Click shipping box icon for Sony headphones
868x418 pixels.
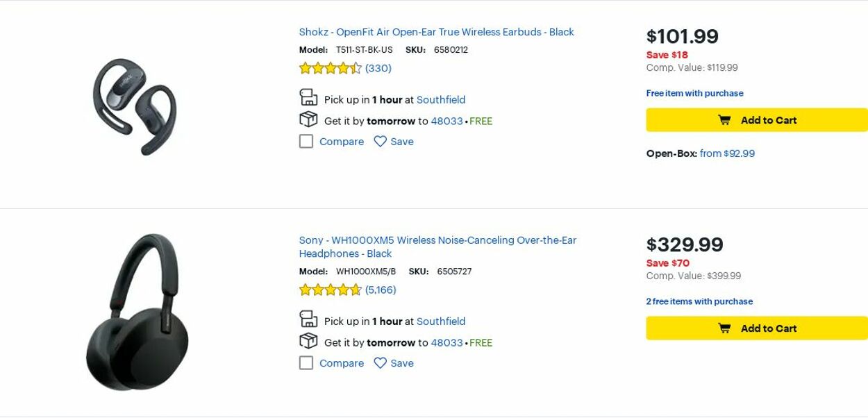308,342
